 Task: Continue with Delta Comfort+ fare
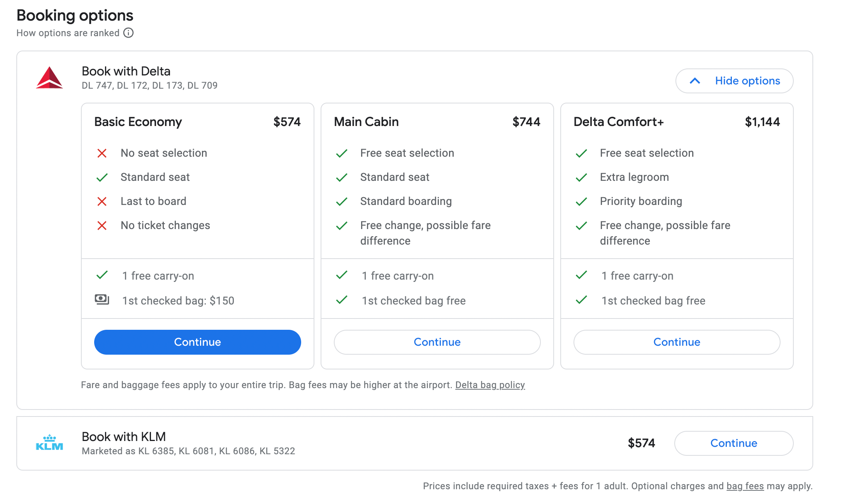(677, 342)
